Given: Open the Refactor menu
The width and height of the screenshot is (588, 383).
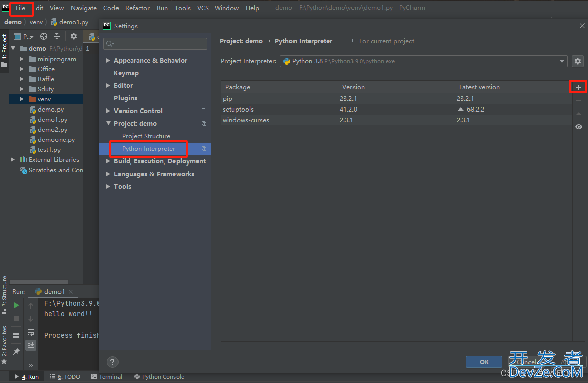Looking at the screenshot, I should pos(137,8).
